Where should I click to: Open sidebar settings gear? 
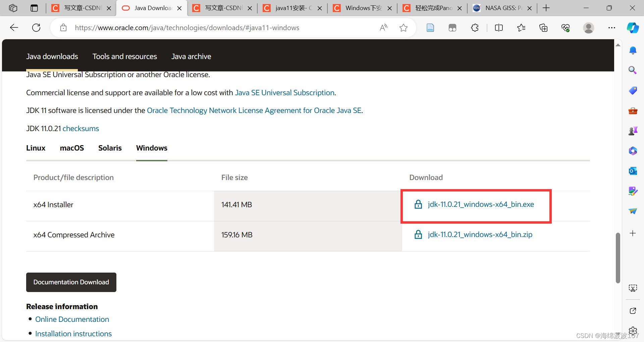[x=633, y=331]
